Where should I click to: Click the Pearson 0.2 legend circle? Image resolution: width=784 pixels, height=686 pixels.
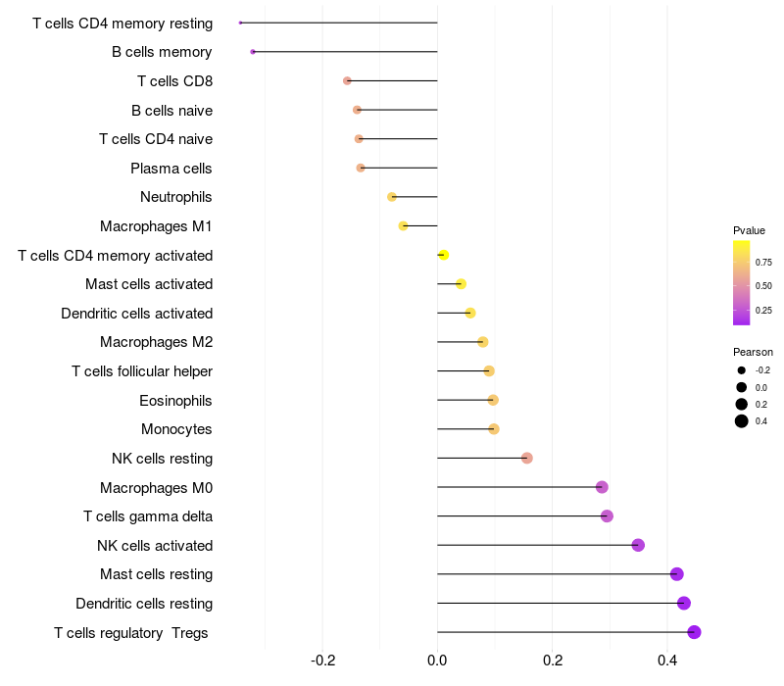pos(742,404)
